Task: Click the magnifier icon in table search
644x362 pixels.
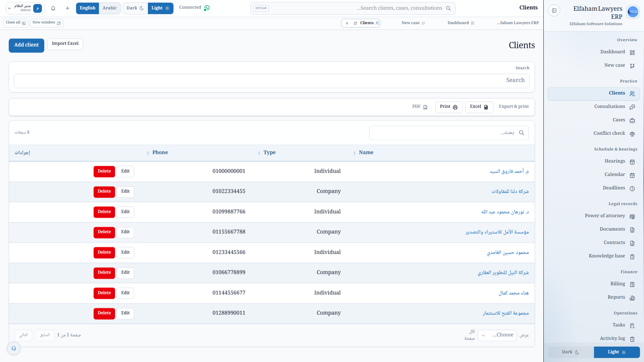Action: [522, 133]
